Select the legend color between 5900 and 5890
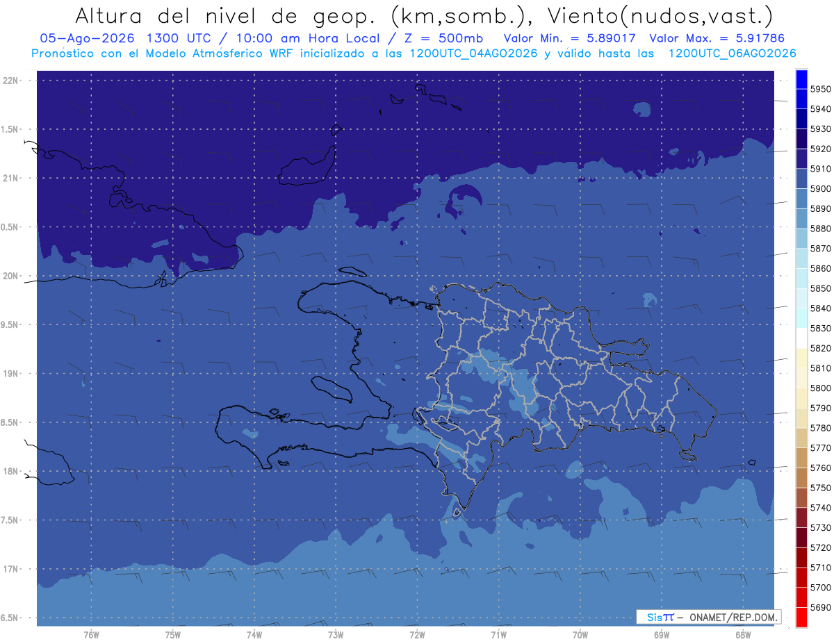Image resolution: width=834 pixels, height=644 pixels. (x=801, y=199)
